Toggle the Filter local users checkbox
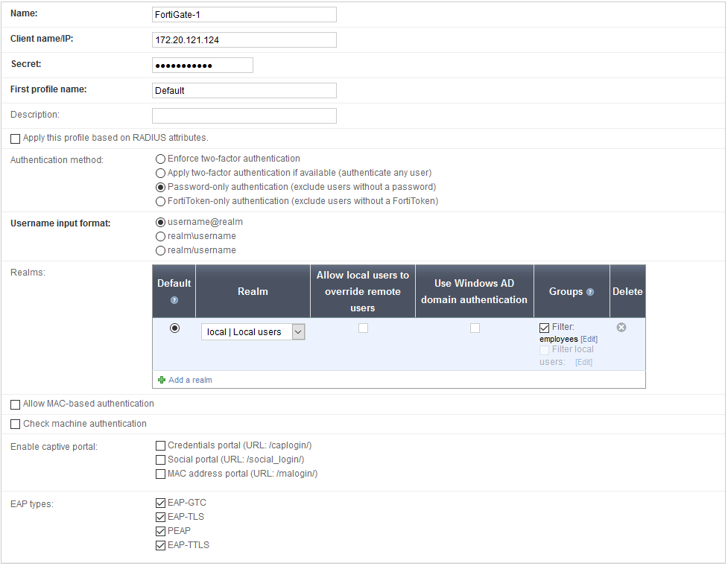This screenshot has height=566, width=728. pyautogui.click(x=544, y=350)
